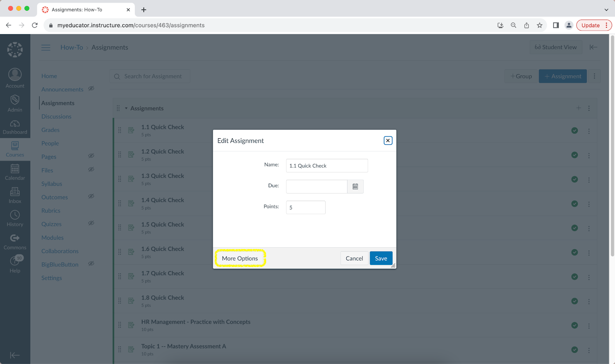Collapse the global navigation arrow at bottom
This screenshot has height=364, width=615.
tap(15, 355)
